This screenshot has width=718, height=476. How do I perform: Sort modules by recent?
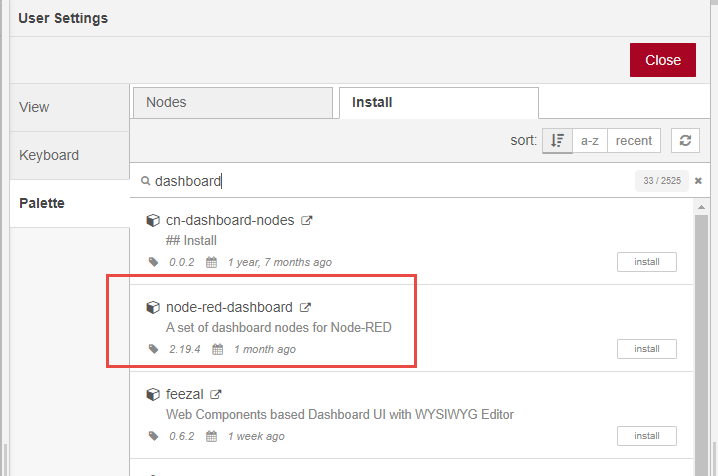tap(634, 141)
